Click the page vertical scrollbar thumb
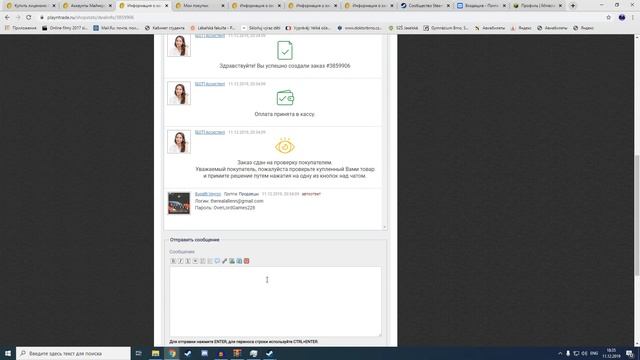This screenshot has width=640, height=360. point(637,215)
